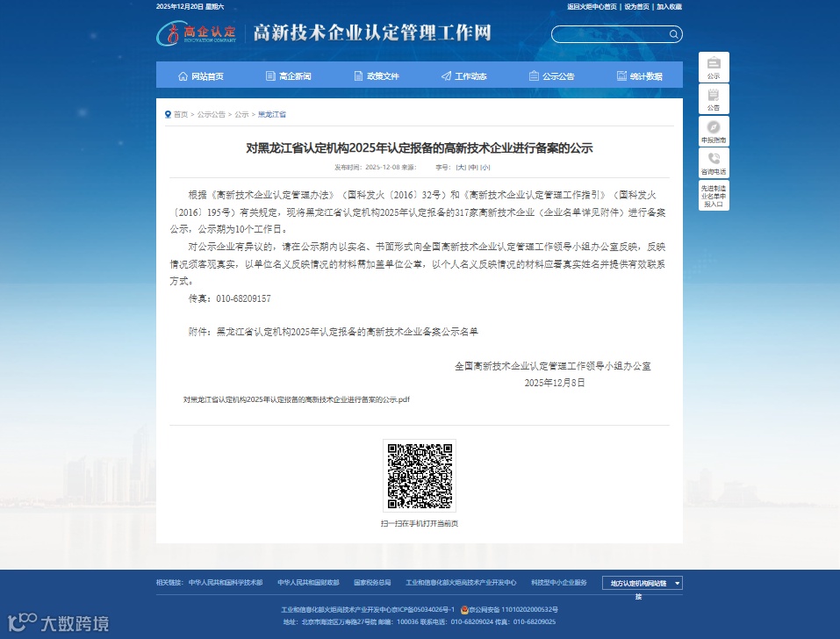Click the 高企新闻 document icon
The height and width of the screenshot is (639, 840).
coord(270,76)
